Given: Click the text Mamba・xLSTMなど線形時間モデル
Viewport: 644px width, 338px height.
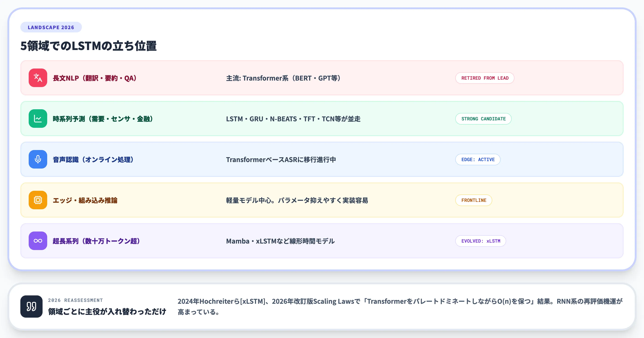Looking at the screenshot, I should coord(280,241).
